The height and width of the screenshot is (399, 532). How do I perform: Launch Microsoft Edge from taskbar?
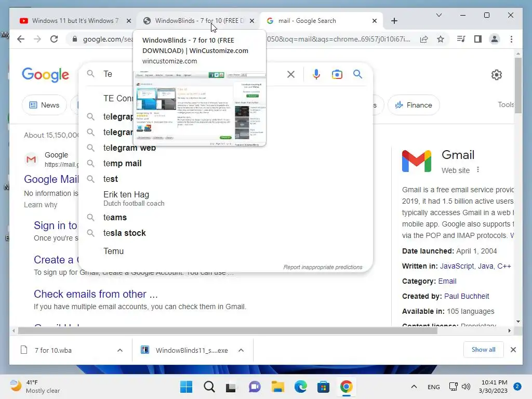[x=301, y=387]
